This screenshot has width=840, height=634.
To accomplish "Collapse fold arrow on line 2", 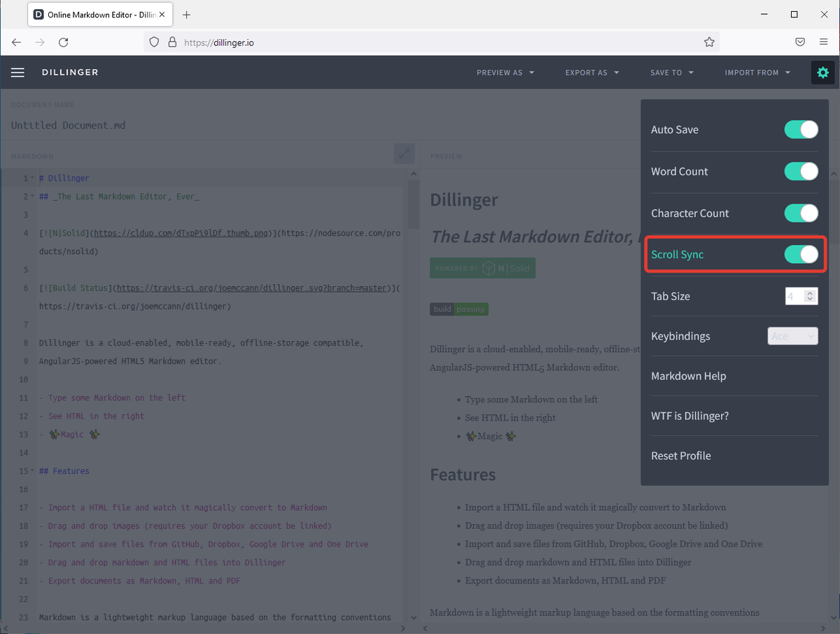I will 32,197.
